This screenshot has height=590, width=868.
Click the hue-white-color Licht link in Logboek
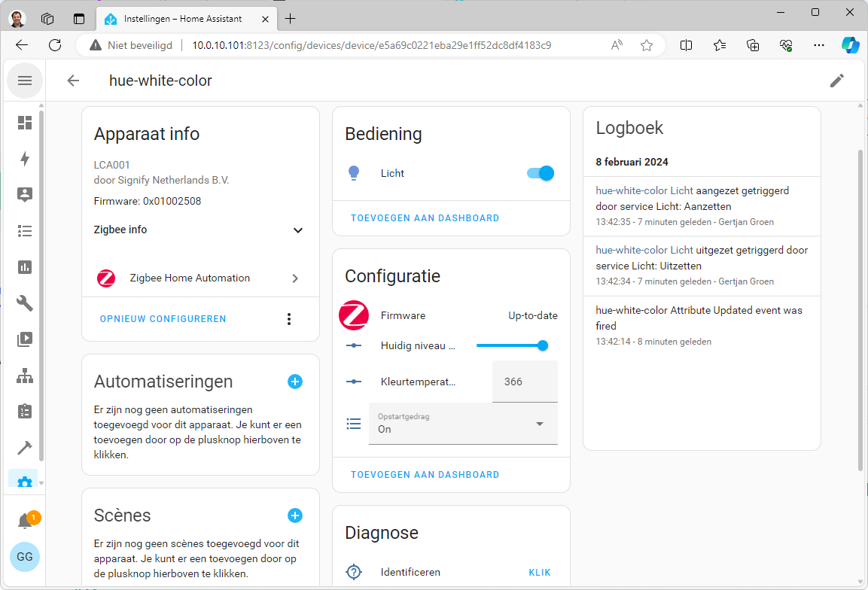coord(644,190)
